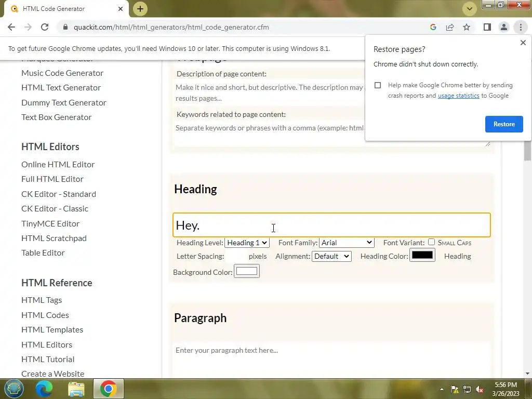
Task: Open a new tab with the plus button
Action: click(x=140, y=9)
